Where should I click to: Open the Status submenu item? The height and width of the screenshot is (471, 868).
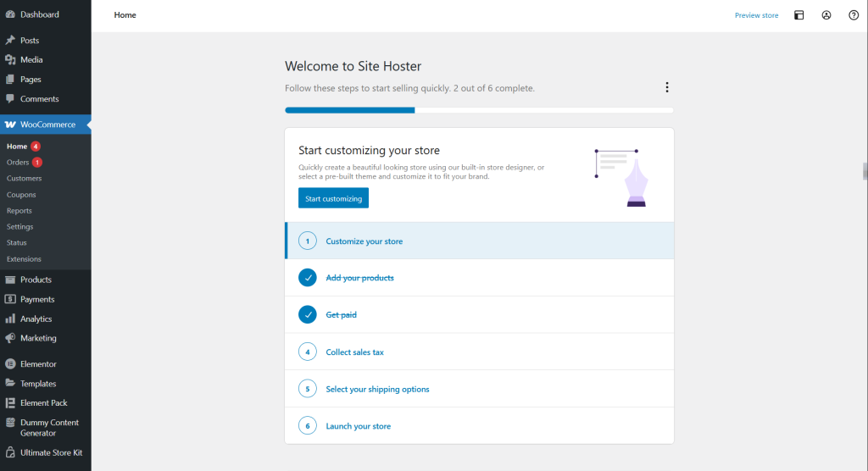click(17, 242)
